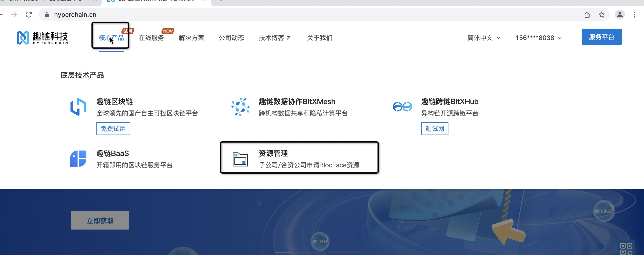Click the 资源管理 folder icon

[x=240, y=159]
